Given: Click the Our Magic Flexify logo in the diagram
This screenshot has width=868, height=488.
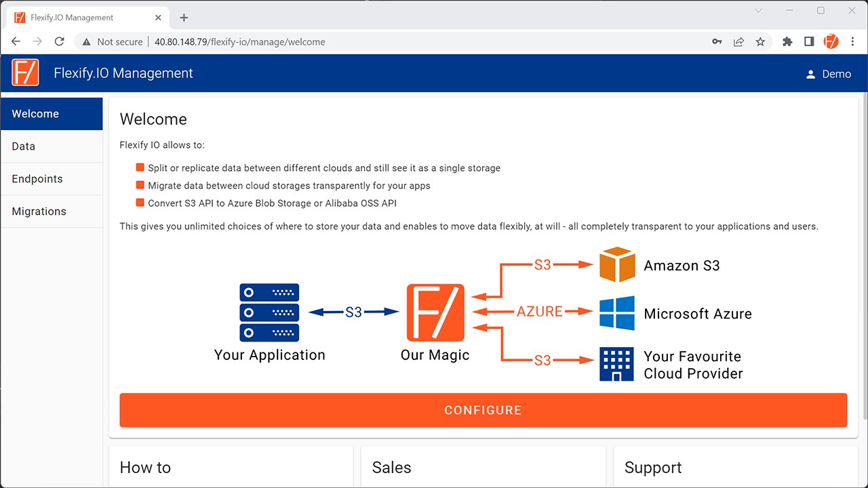Looking at the screenshot, I should pos(435,312).
